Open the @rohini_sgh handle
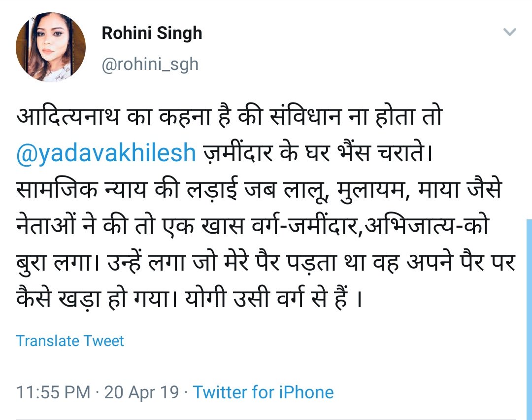Screen dimensions: 532x420 pos(150,64)
